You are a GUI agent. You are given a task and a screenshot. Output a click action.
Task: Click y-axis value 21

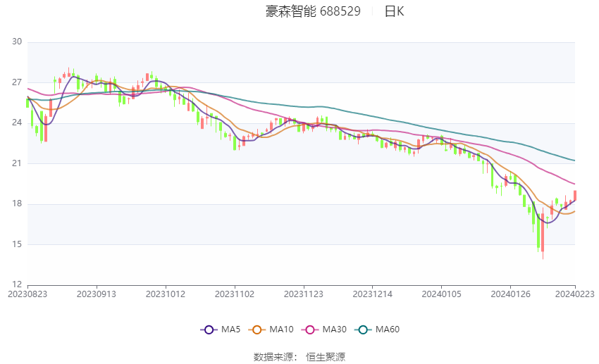click(17, 163)
